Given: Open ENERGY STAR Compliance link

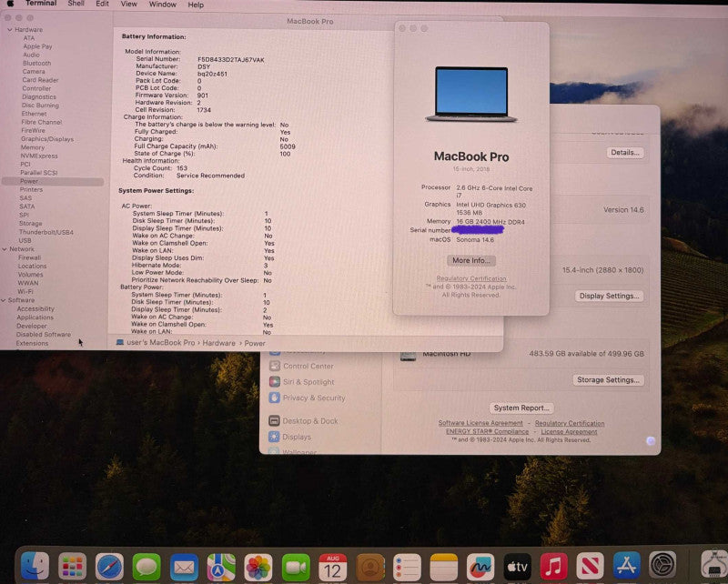Looking at the screenshot, I should click(487, 431).
